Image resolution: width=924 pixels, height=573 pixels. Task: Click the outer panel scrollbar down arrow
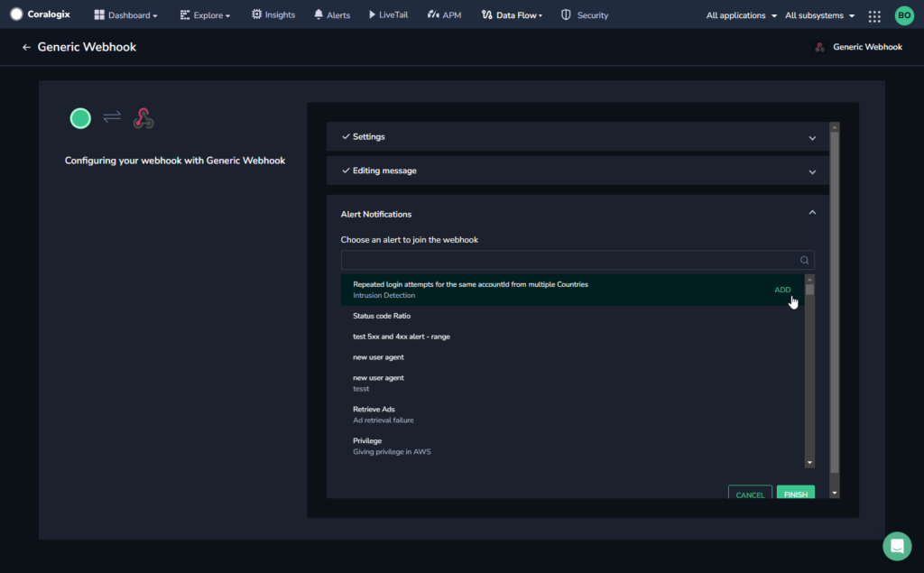coord(835,493)
